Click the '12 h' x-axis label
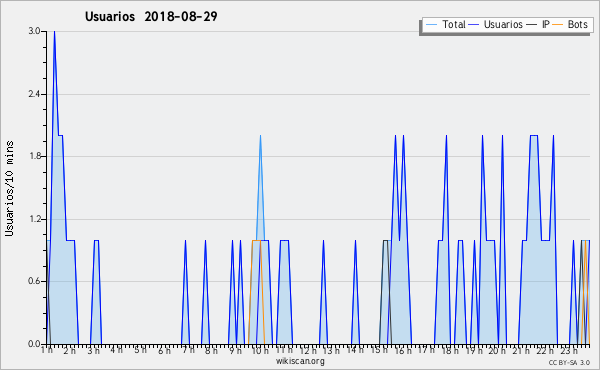 [308, 350]
